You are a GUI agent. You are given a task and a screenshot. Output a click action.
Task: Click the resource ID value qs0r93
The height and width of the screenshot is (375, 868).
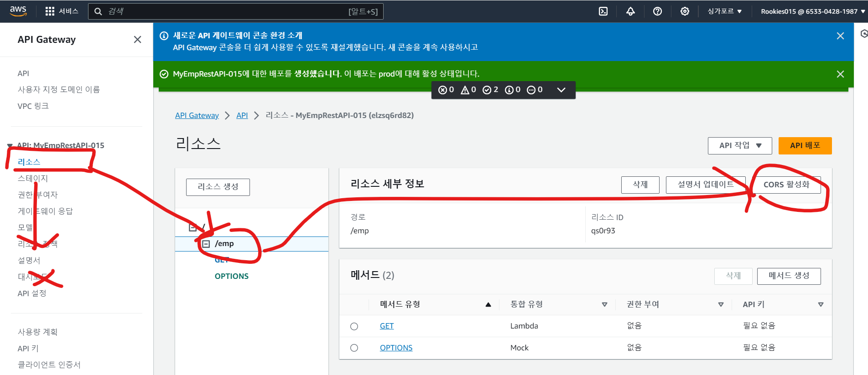(603, 231)
